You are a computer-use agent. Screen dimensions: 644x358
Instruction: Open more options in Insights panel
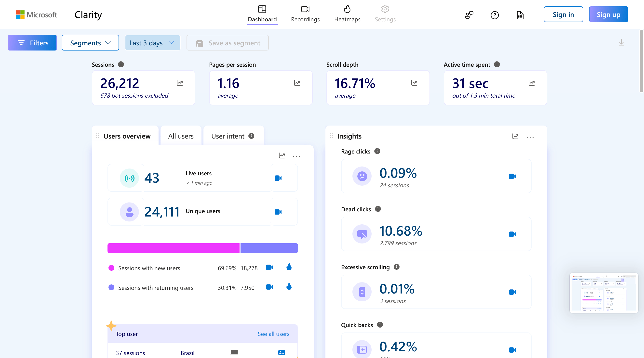click(530, 137)
